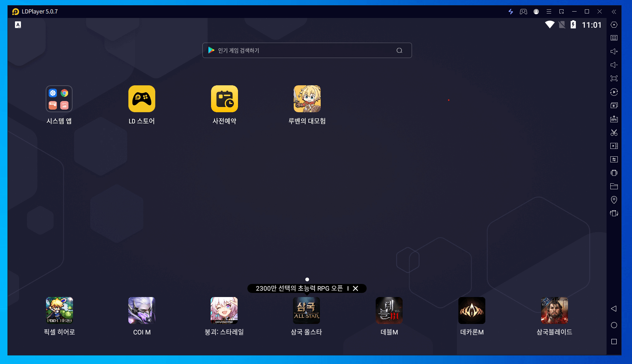This screenshot has height=364, width=632.
Task: Open the gamepad controller settings
Action: pyautogui.click(x=523, y=12)
